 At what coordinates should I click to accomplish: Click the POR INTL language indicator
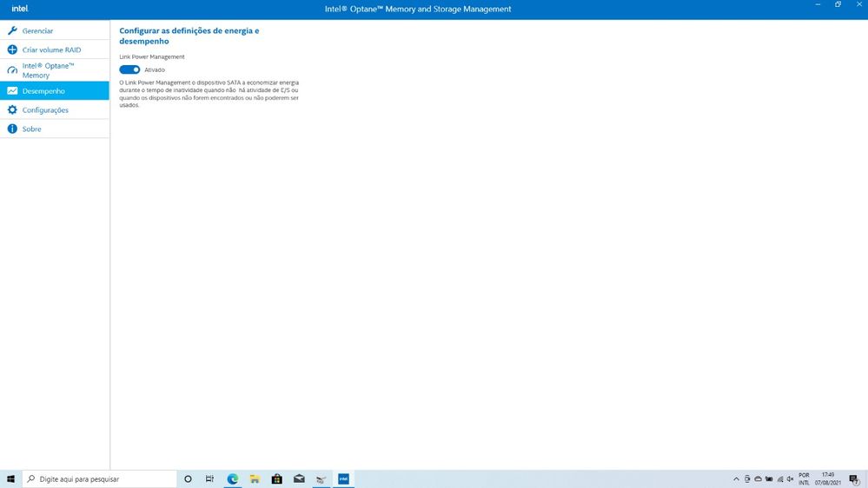804,479
